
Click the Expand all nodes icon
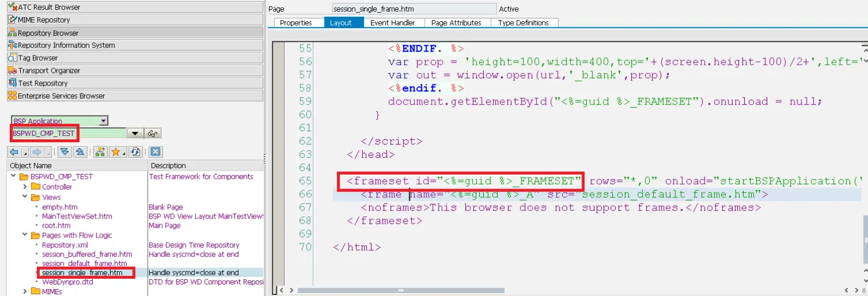pyautogui.click(x=65, y=152)
